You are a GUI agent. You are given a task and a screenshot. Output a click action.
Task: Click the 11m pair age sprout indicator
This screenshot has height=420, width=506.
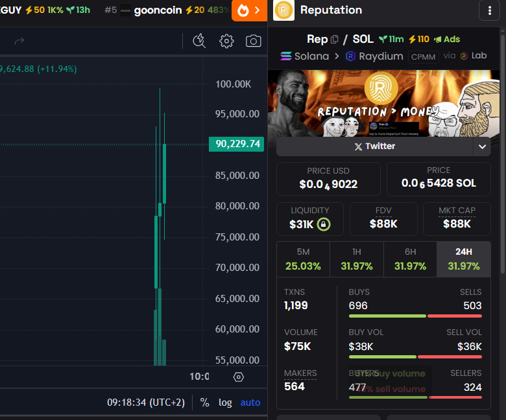point(391,40)
